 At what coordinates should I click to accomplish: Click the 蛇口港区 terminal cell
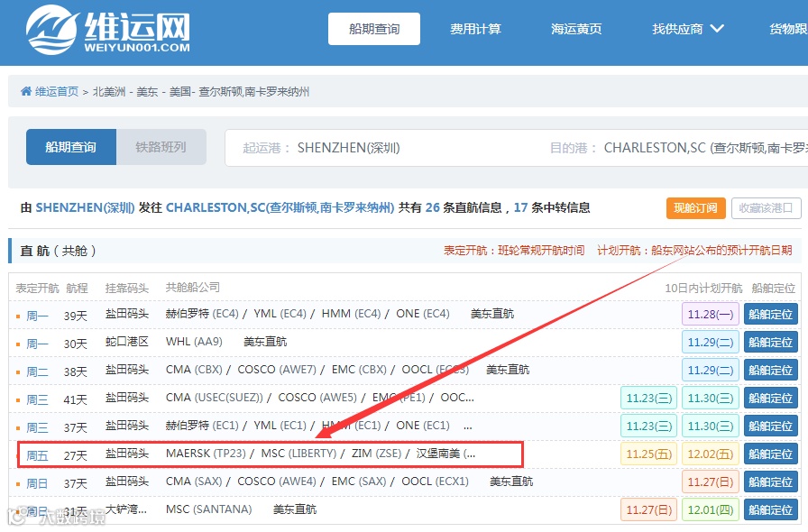click(x=127, y=341)
